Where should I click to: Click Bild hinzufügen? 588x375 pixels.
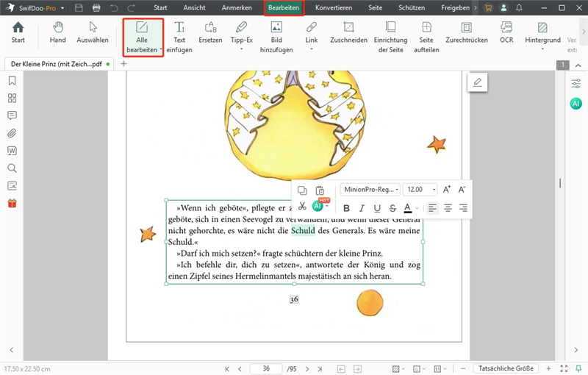coord(276,37)
